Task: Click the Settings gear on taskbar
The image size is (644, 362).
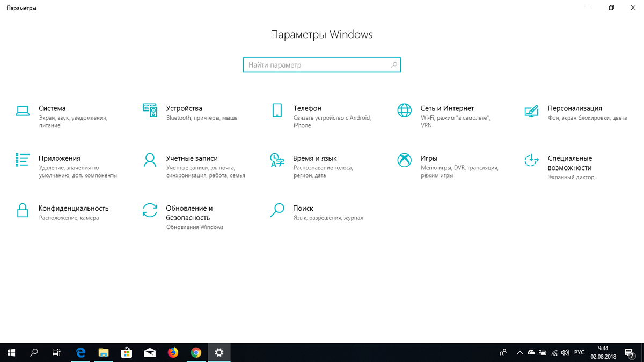Action: 219,352
